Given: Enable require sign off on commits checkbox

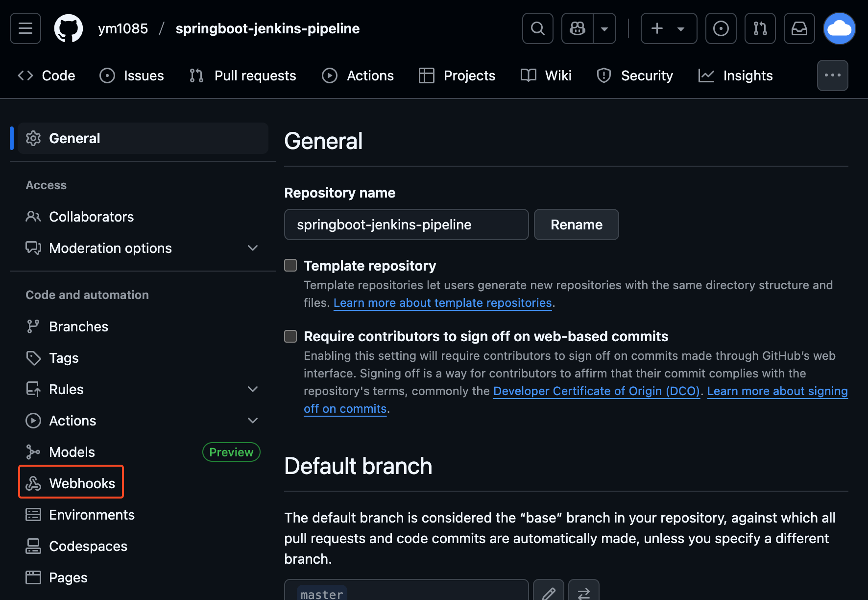Looking at the screenshot, I should [290, 336].
